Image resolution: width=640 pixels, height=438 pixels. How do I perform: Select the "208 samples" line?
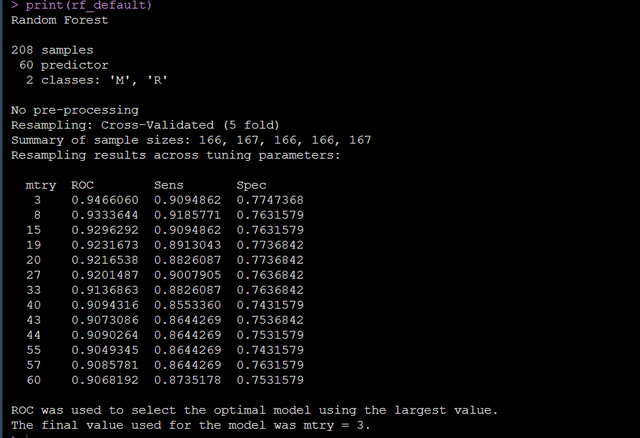click(x=55, y=49)
